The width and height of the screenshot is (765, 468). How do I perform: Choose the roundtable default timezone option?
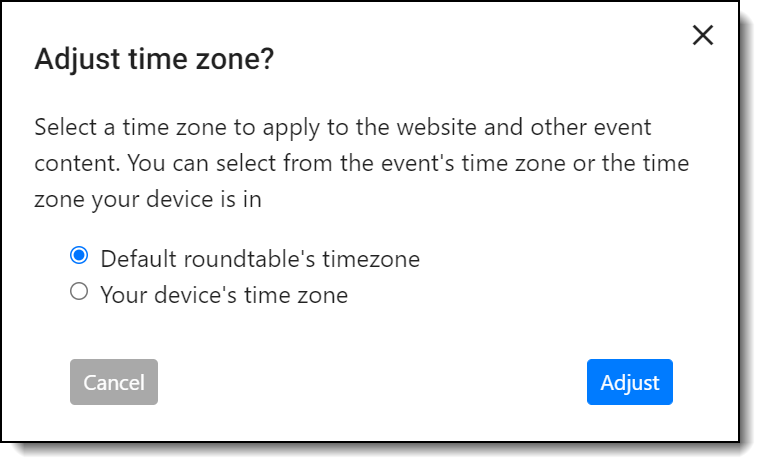(79, 257)
